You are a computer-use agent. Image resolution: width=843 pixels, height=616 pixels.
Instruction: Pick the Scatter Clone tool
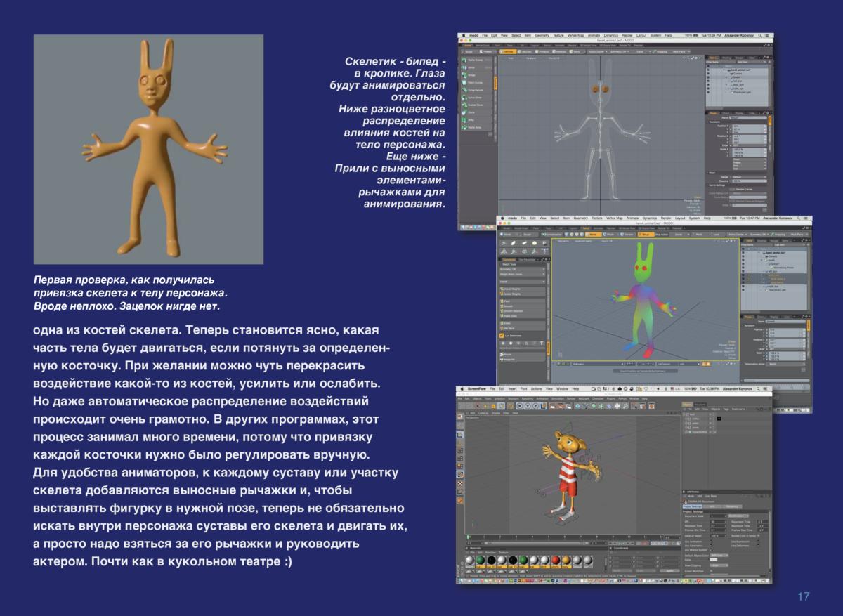(475, 105)
